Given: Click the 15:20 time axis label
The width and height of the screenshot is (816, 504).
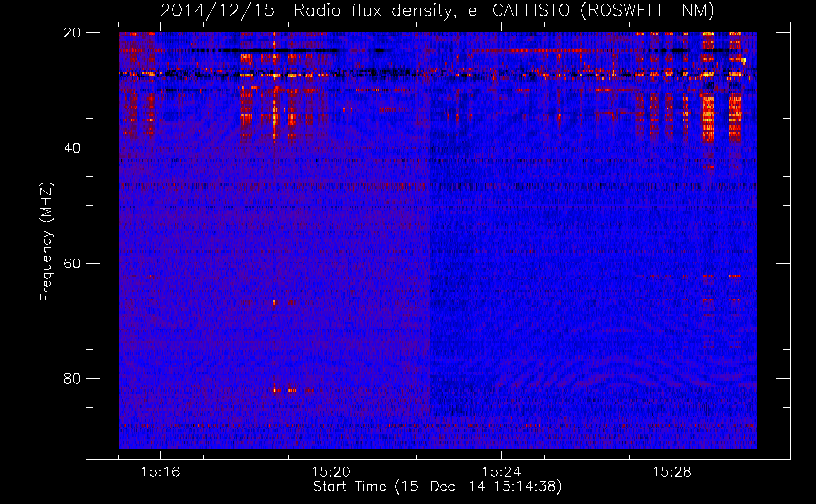Looking at the screenshot, I should (x=331, y=472).
